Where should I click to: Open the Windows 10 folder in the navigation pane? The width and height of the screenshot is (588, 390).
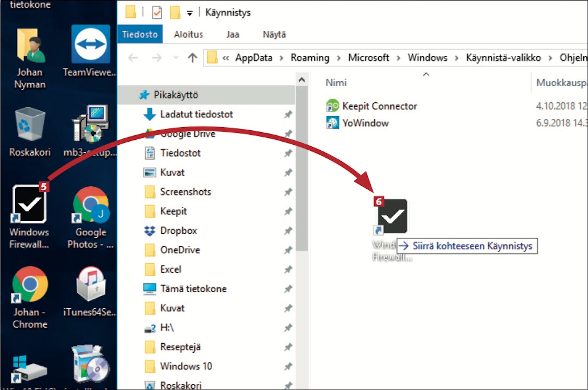pyautogui.click(x=186, y=366)
